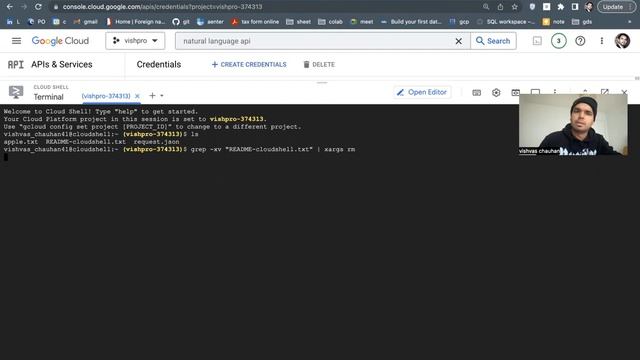Click the Search button

(x=493, y=41)
